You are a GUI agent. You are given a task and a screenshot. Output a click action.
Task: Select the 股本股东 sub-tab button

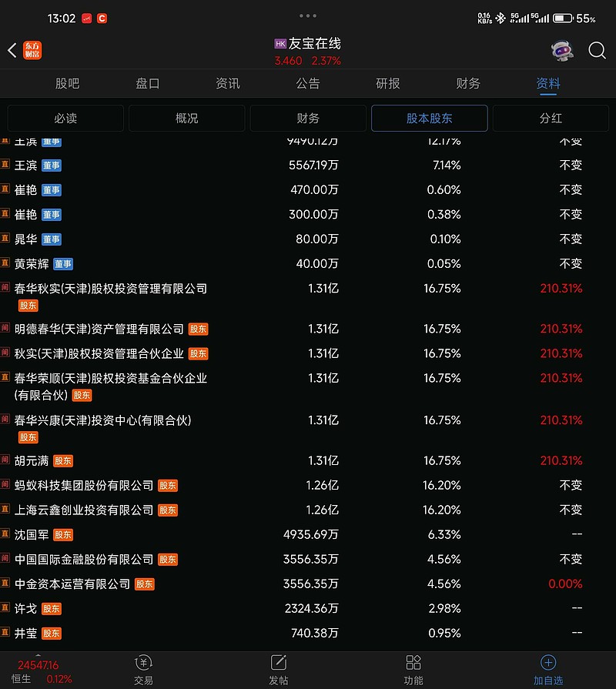[x=429, y=119]
